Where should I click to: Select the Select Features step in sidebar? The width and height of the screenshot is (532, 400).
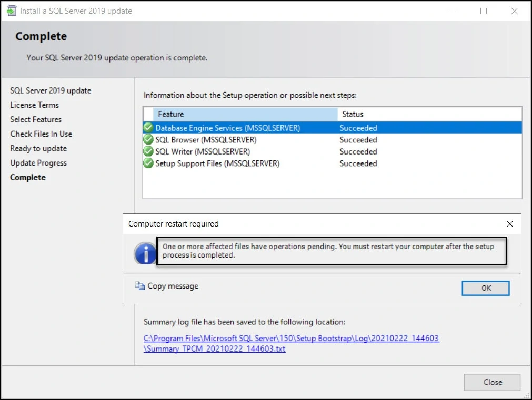click(x=36, y=119)
